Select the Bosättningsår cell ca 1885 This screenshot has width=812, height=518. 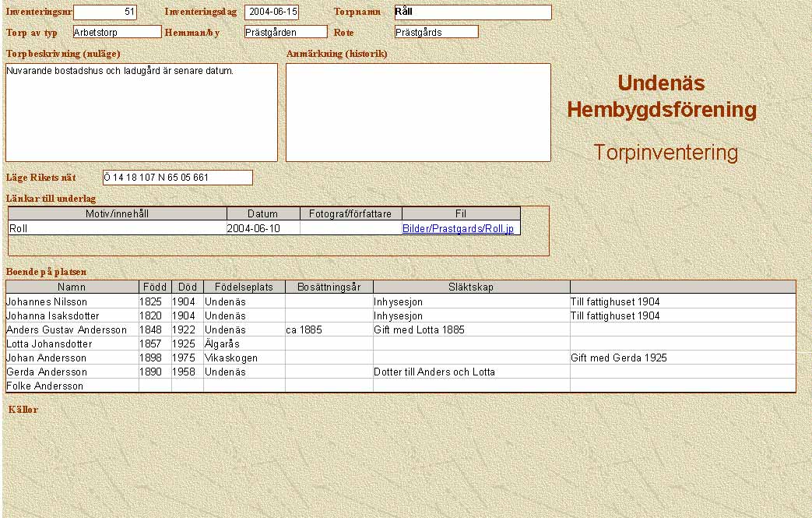[x=329, y=329]
